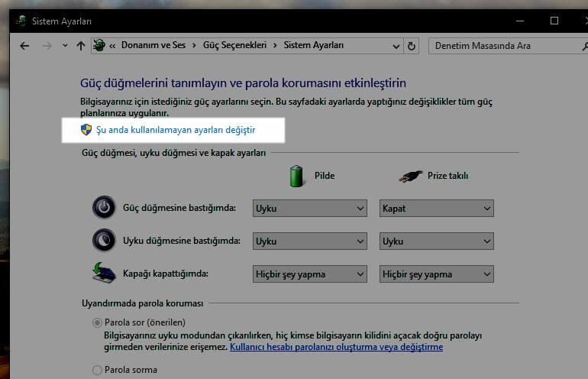Image resolution: width=588 pixels, height=379 pixels.
Task: Click the Prize takılı column label
Action: click(x=447, y=176)
